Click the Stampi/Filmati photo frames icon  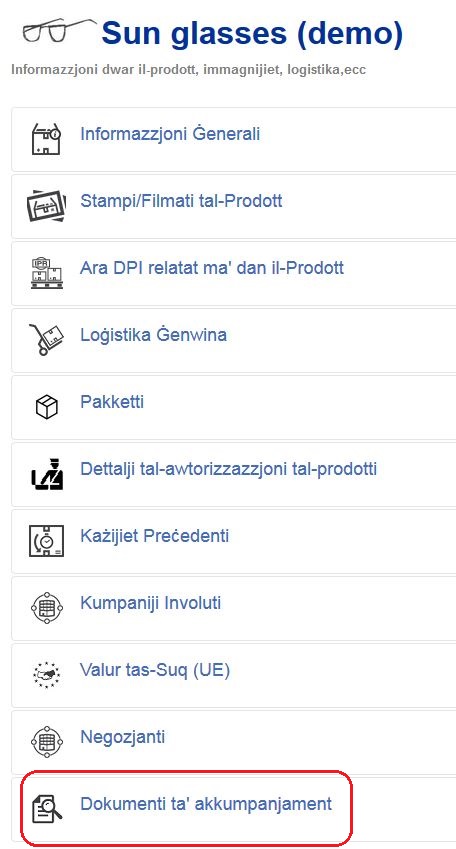pyautogui.click(x=47, y=206)
